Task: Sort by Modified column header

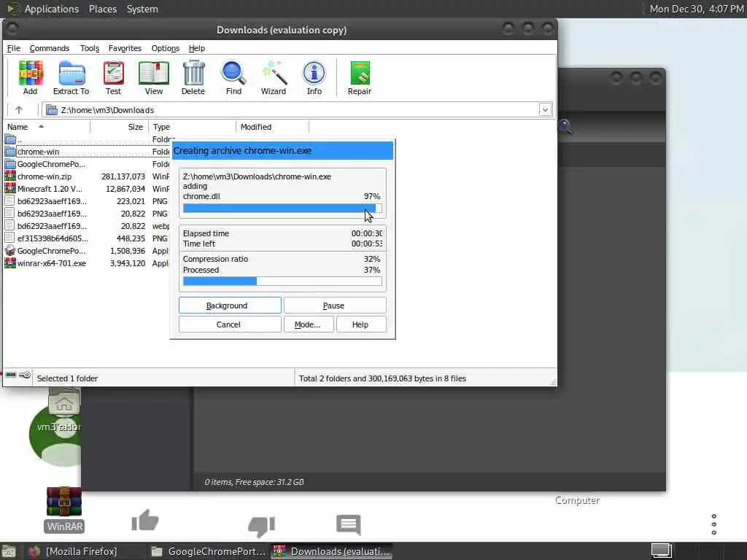Action: [x=273, y=127]
